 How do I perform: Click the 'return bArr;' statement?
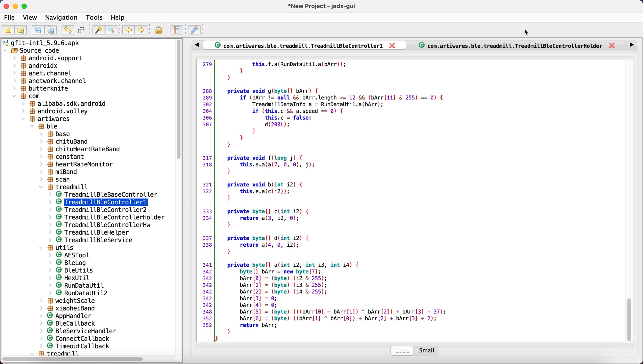(x=258, y=325)
